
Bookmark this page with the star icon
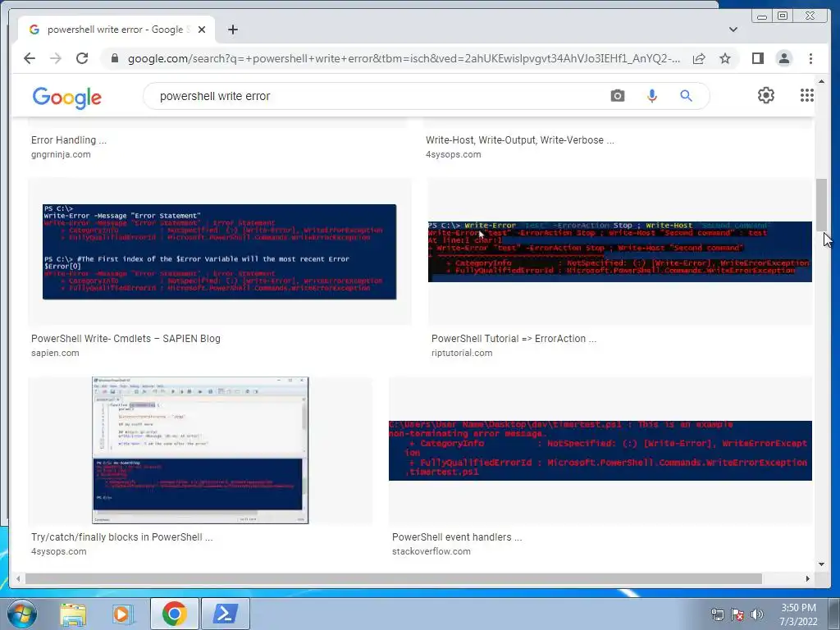point(725,58)
